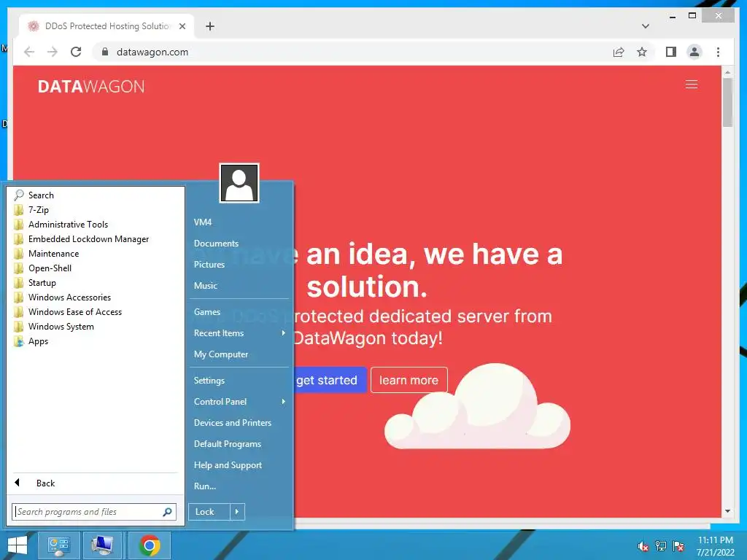
Task: Go back in Chrome history
Action: [29, 52]
